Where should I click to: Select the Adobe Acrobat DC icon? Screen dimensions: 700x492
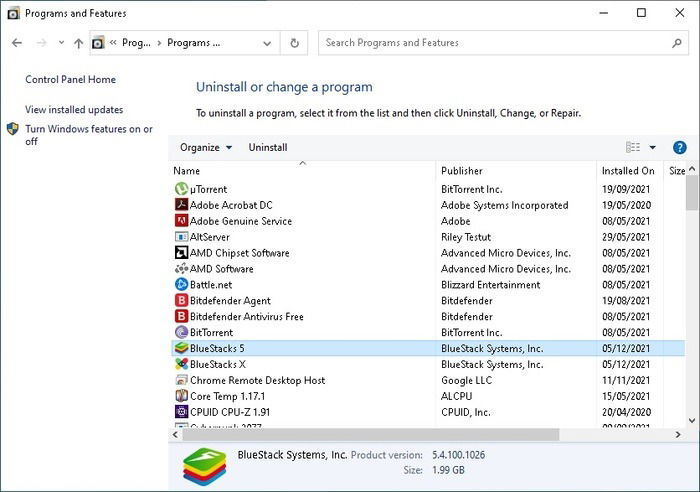(181, 205)
